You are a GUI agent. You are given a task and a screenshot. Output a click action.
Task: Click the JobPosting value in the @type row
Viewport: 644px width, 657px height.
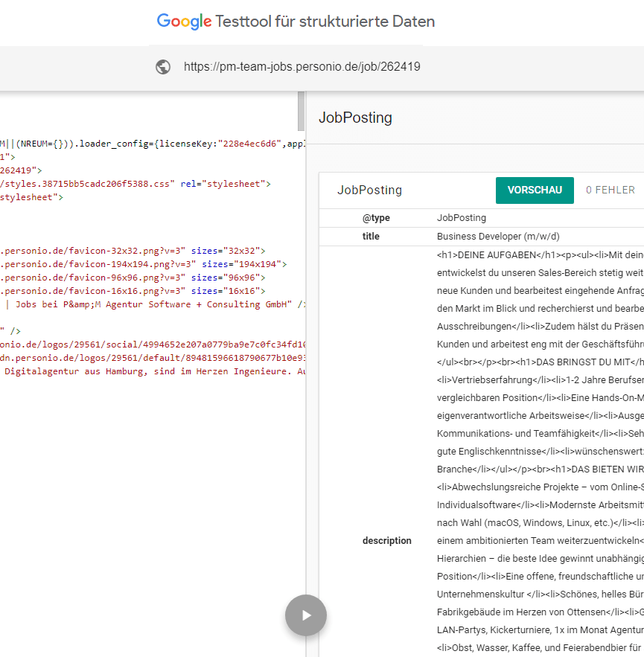(x=462, y=218)
